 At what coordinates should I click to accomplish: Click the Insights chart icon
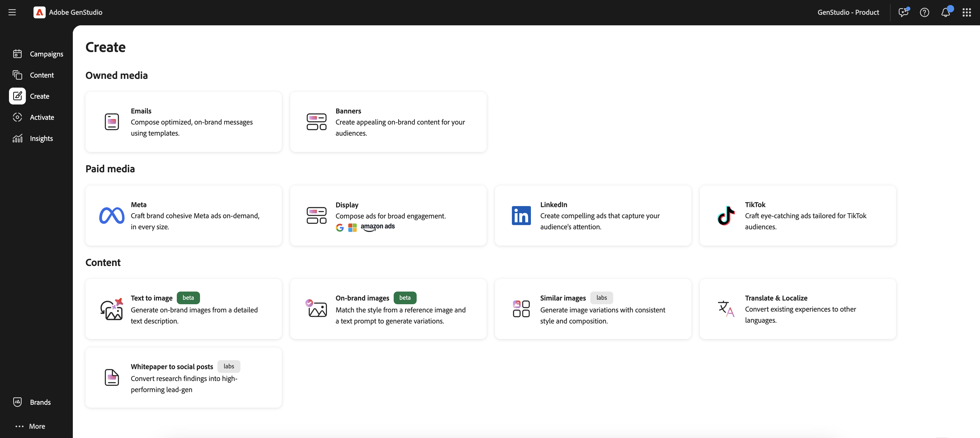point(17,139)
